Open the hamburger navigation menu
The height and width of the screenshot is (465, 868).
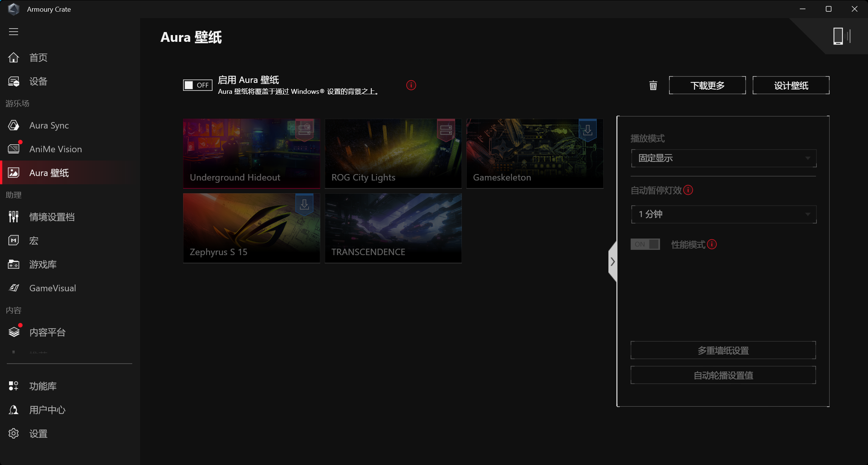pos(14,32)
